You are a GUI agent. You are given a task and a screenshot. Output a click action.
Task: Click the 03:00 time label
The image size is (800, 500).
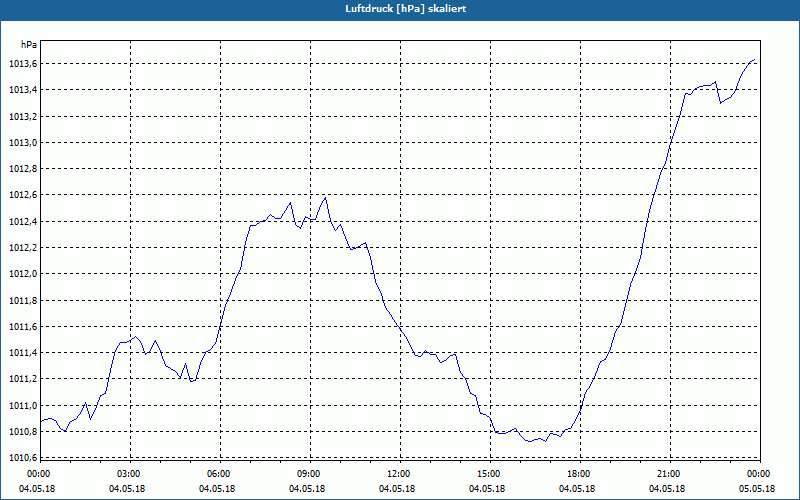tap(130, 474)
